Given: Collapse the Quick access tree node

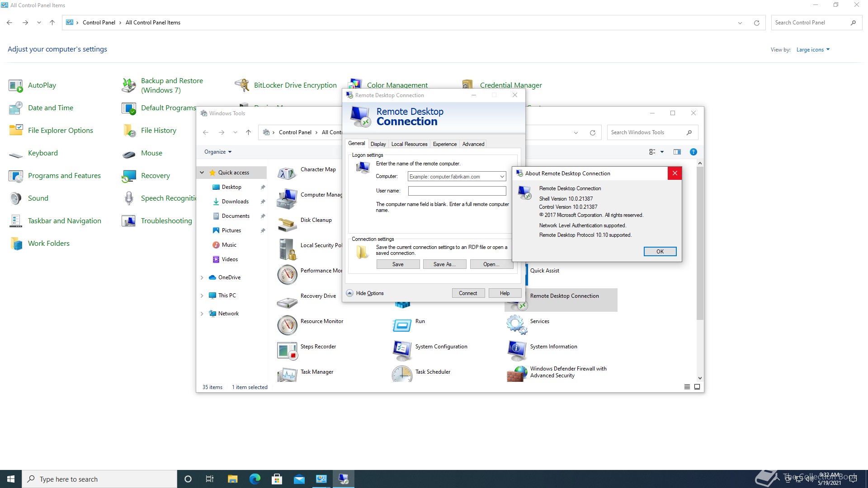Looking at the screenshot, I should [x=202, y=173].
